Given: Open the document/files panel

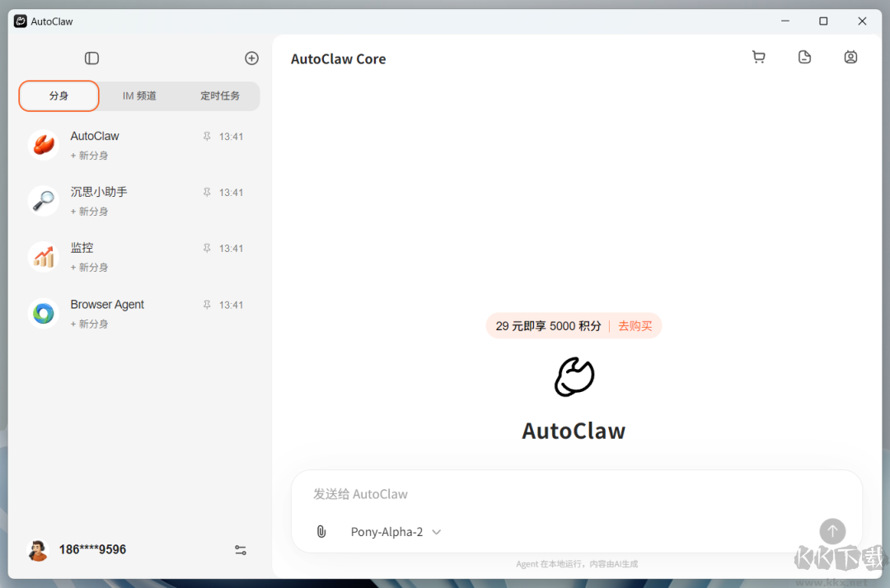Looking at the screenshot, I should [804, 57].
